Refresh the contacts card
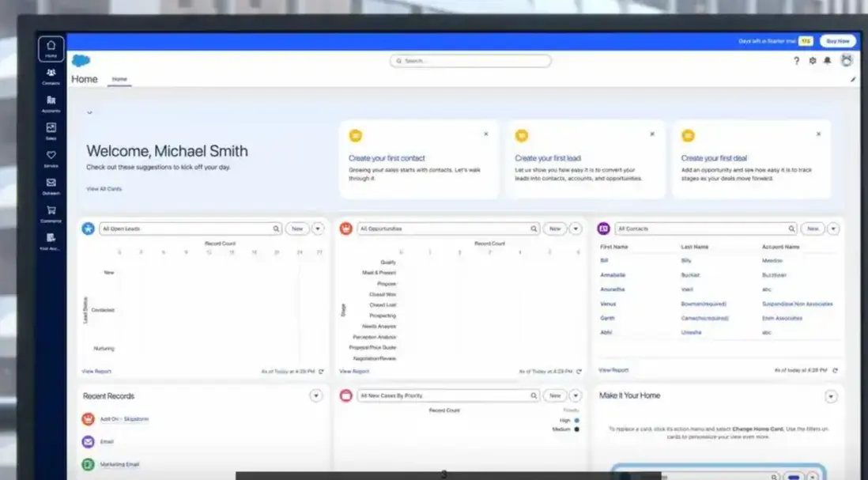The width and height of the screenshot is (868, 480). point(836,370)
